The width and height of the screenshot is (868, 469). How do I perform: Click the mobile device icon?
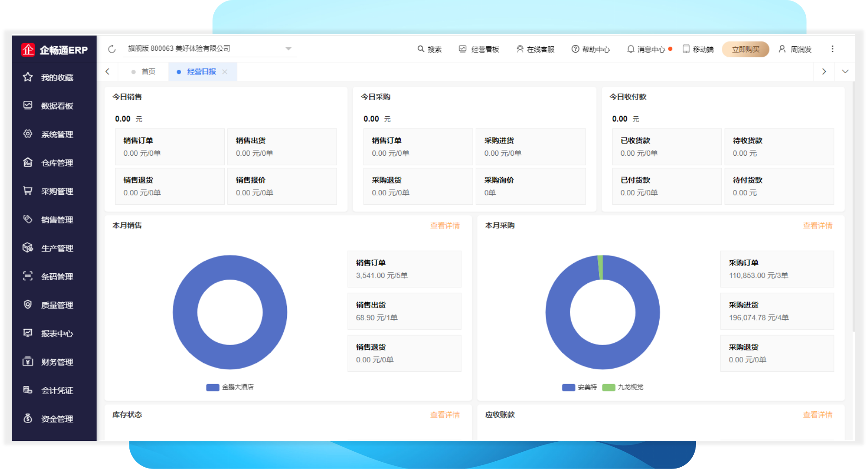(686, 49)
